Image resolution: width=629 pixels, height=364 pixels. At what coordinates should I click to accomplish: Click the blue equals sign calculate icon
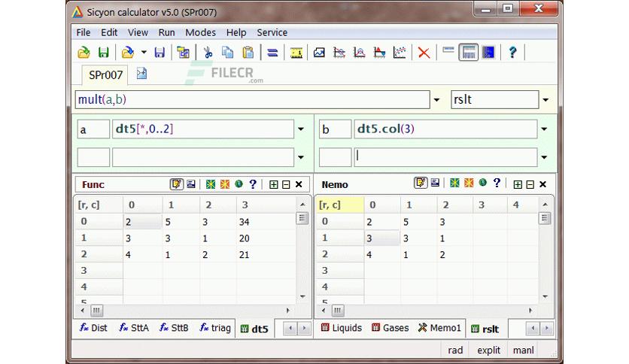coord(272,53)
